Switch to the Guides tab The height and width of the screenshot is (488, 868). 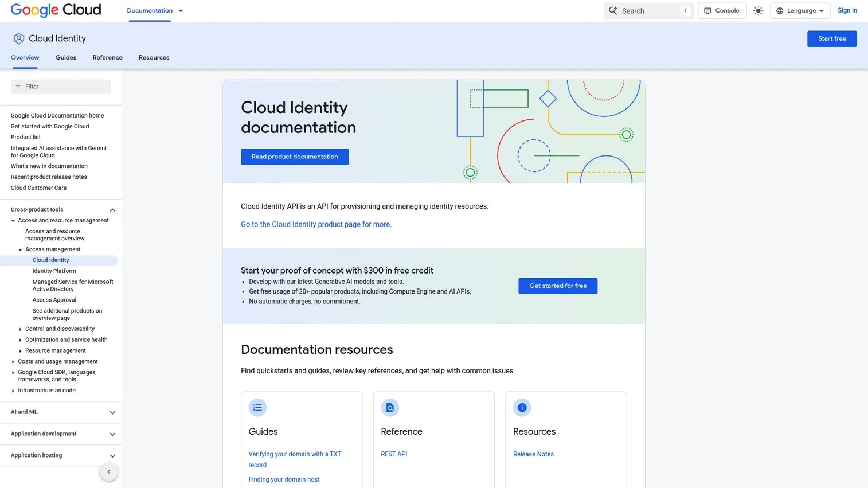coord(66,57)
